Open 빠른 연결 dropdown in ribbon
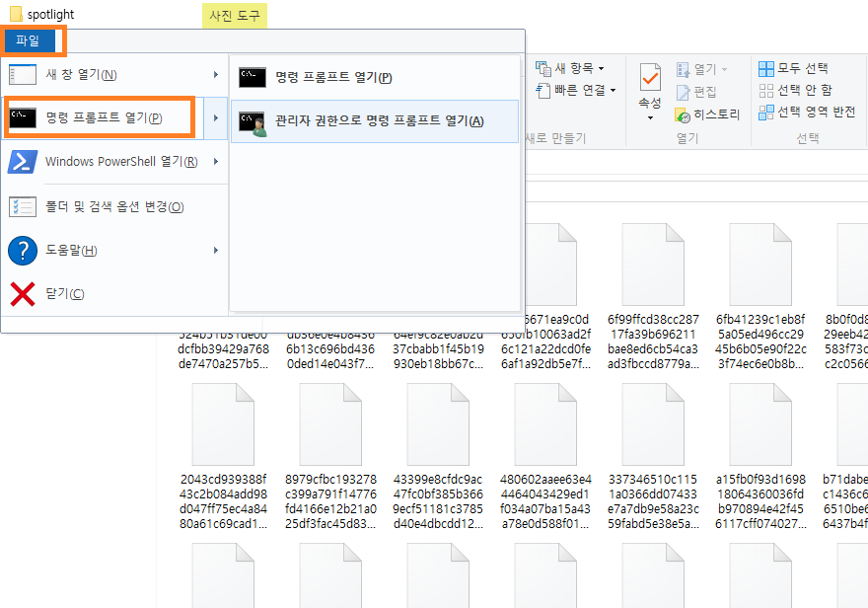This screenshot has height=608, width=868. 576,90
